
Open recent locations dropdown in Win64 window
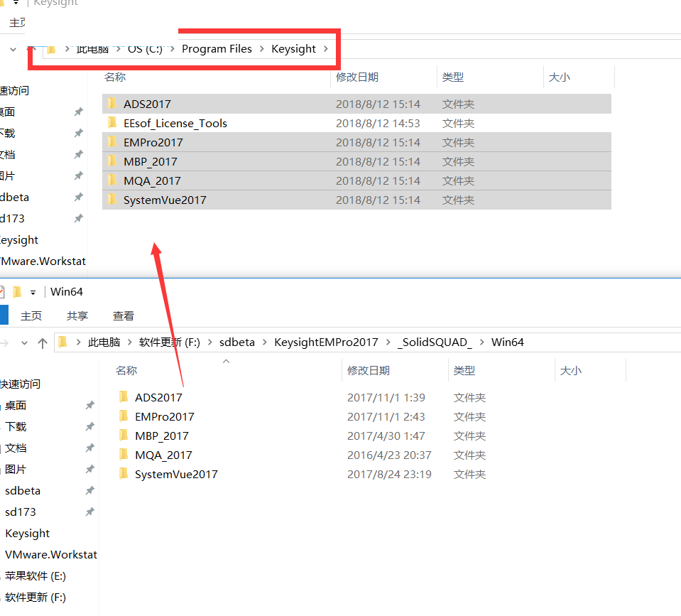(x=24, y=343)
